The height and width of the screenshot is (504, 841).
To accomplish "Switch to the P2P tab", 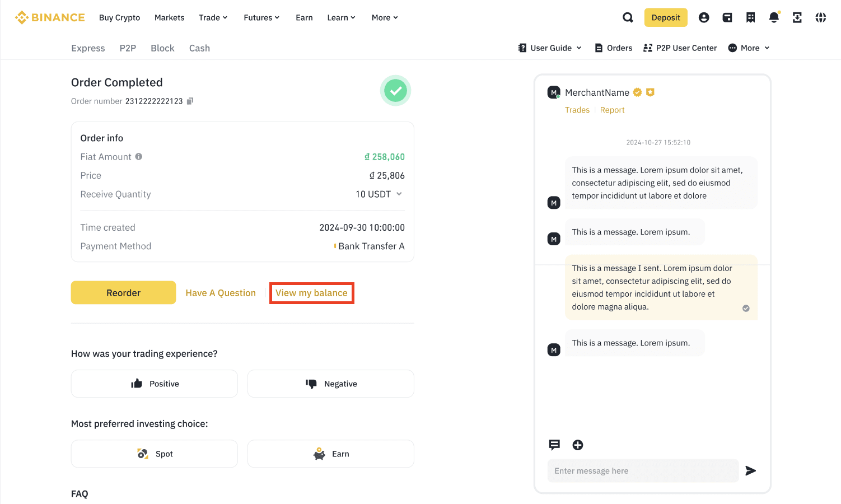I will 128,48.
